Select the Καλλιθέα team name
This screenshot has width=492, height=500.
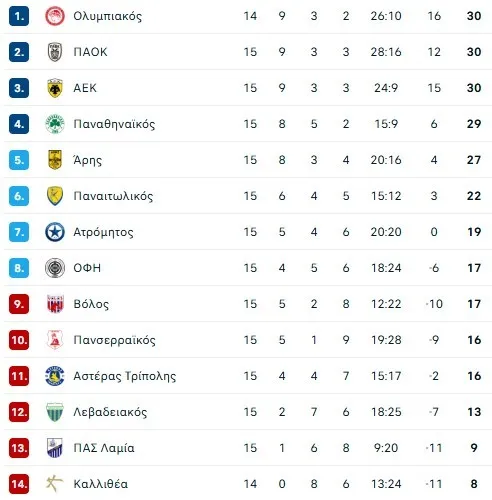[100, 484]
